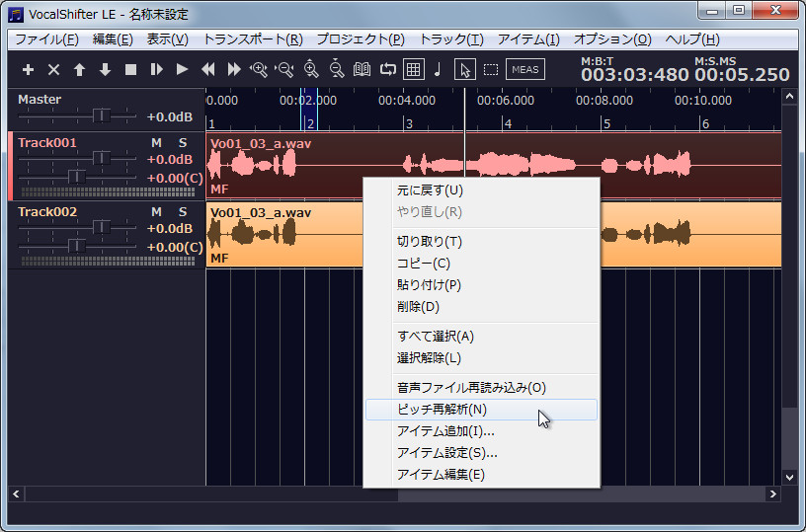Toggle the grid snap icon
The height and width of the screenshot is (532, 806).
pos(414,69)
